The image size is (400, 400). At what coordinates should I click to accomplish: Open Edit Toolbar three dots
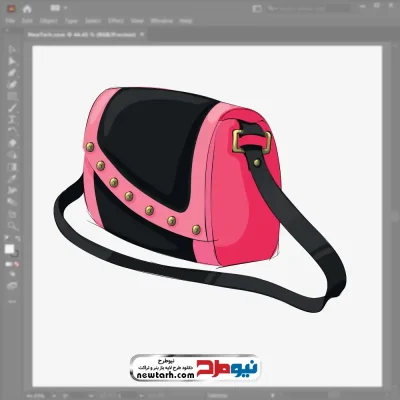pyautogui.click(x=12, y=301)
